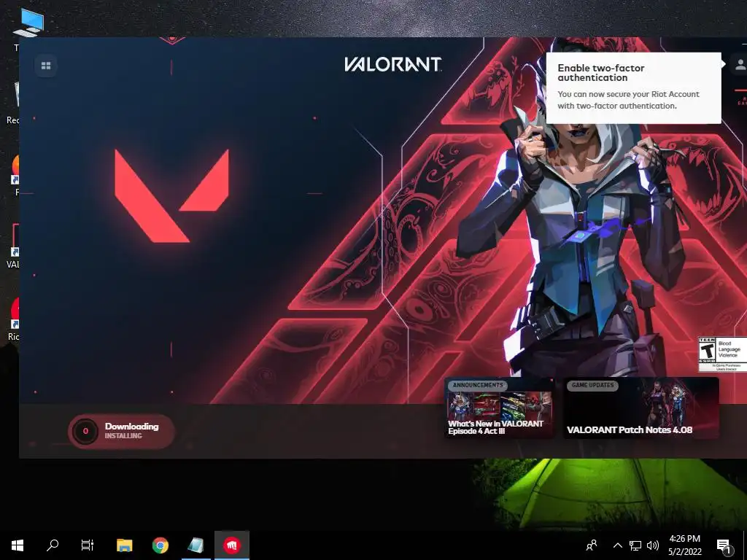This screenshot has height=560, width=747.
Task: Click the large red VALORANT emblem
Action: click(x=171, y=195)
